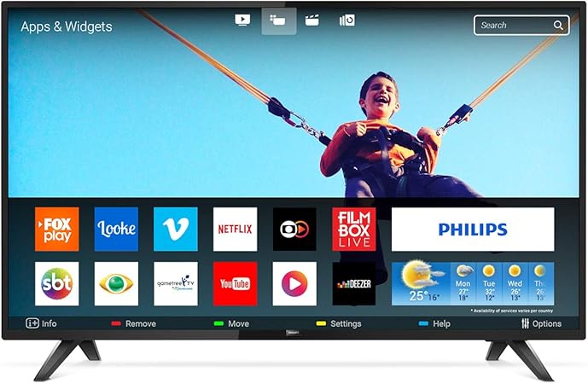The height and width of the screenshot is (384, 588).
Task: Select the Info option in bottom bar
Action: [41, 323]
